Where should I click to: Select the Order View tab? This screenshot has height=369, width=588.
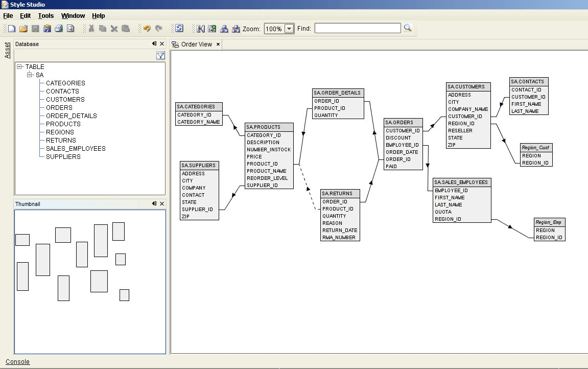point(196,44)
